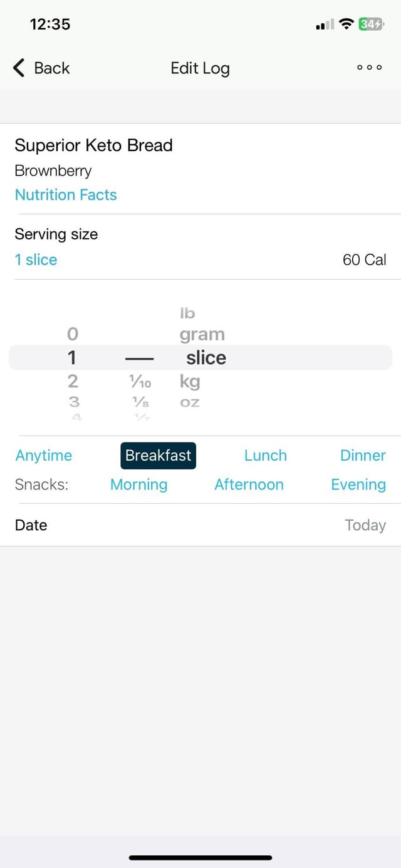This screenshot has height=868, width=401.
Task: Choose Dinner as the meal
Action: (x=363, y=456)
